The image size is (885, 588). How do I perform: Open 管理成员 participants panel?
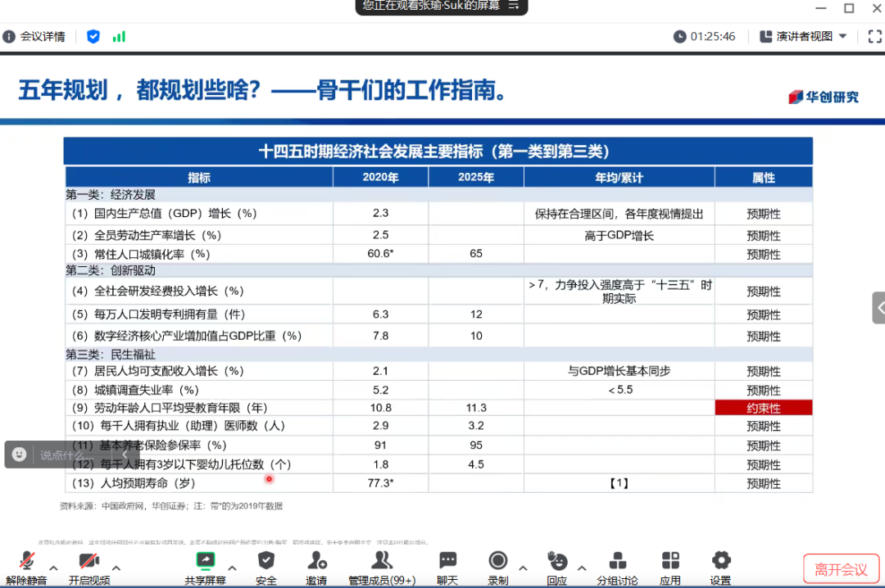tap(381, 562)
